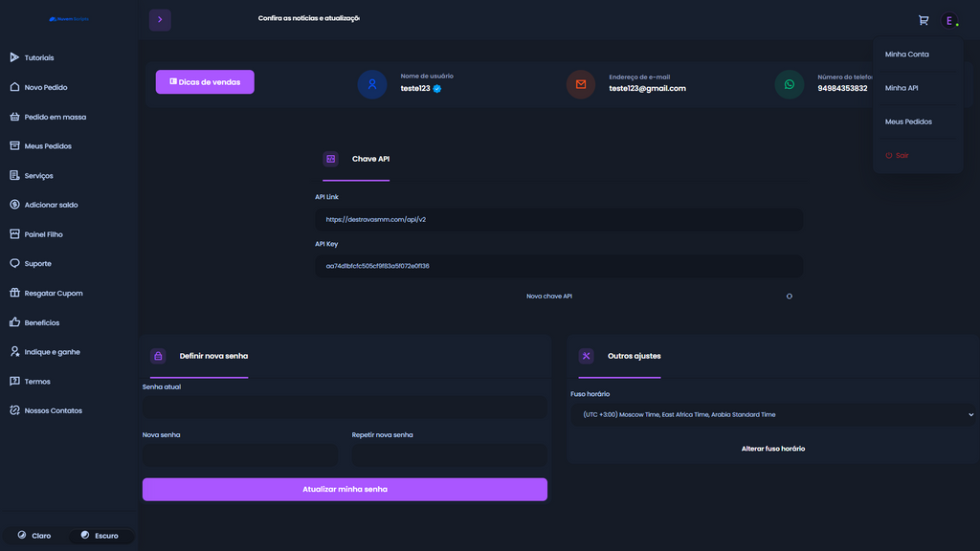Click the Dicas de vendas button
980x551 pixels.
click(x=205, y=82)
